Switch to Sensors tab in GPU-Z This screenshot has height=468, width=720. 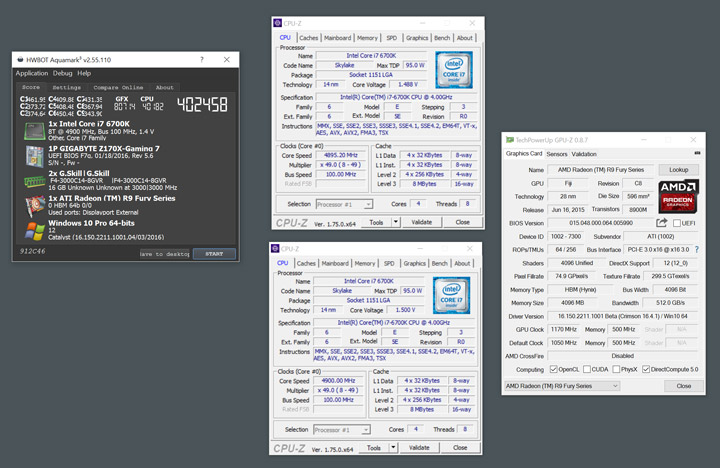pos(557,154)
